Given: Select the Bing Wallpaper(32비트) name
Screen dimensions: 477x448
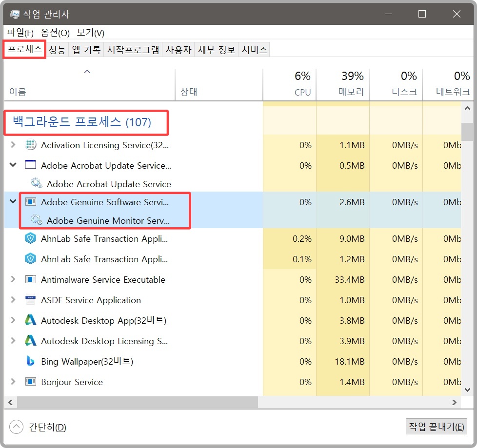Looking at the screenshot, I should coord(87,361).
